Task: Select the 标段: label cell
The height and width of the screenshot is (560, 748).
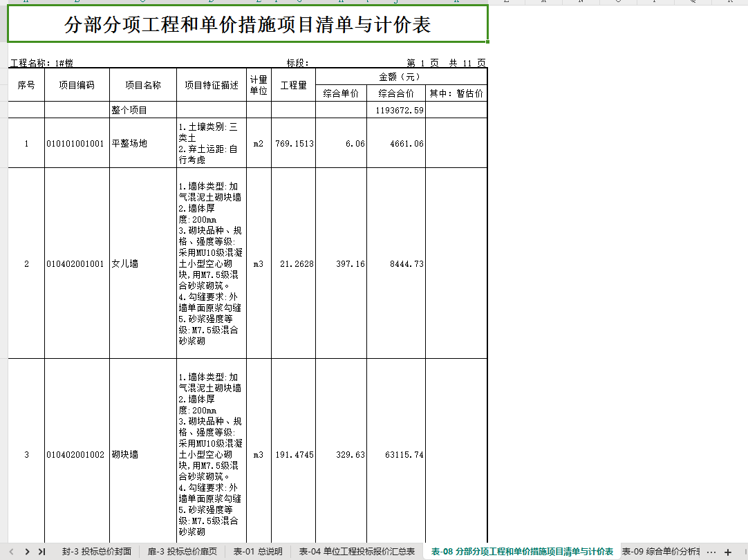Action: point(298,63)
